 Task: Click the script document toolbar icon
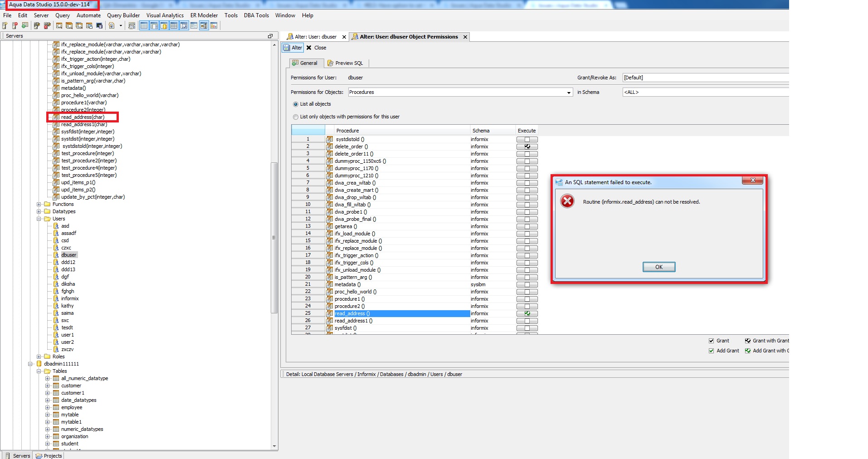[x=112, y=25]
